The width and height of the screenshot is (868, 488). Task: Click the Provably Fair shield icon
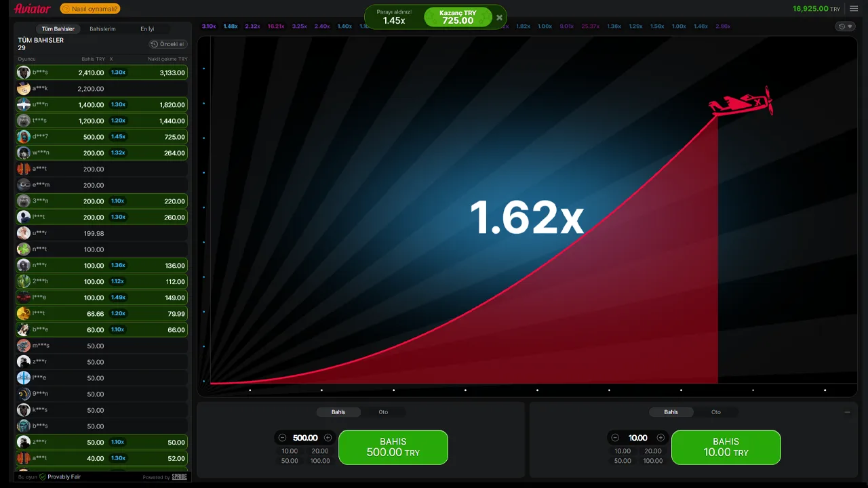pos(43,477)
